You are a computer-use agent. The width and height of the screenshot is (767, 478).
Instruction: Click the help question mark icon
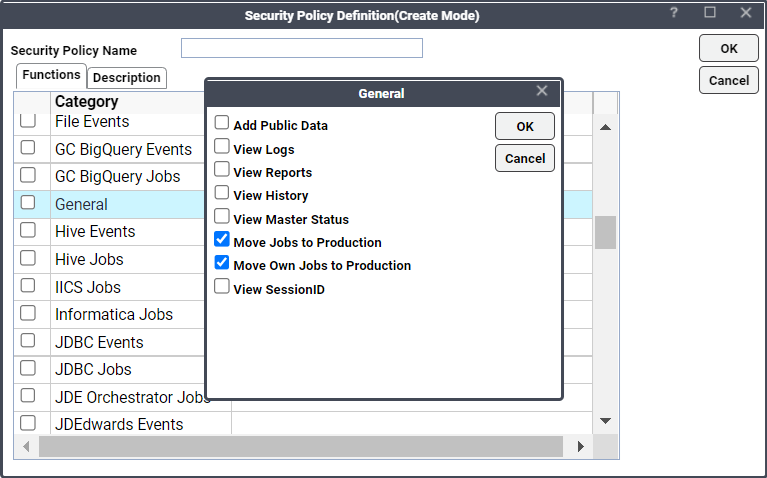674,13
